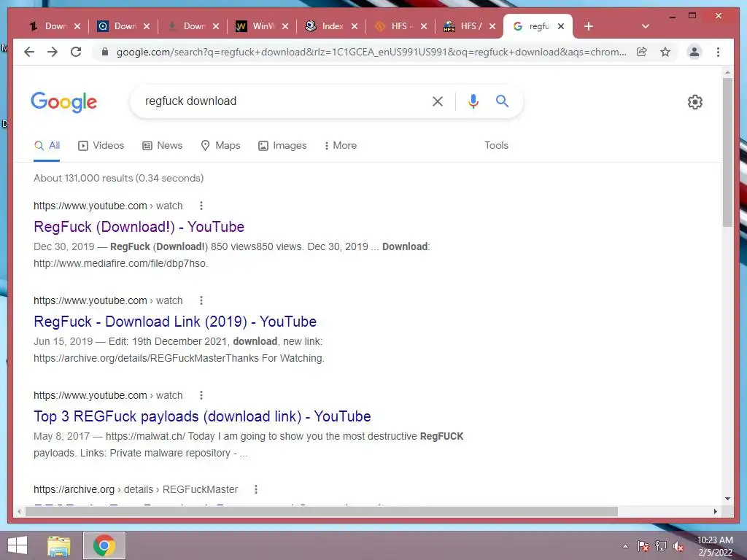Screen dimensions: 747x560
Task: Switch to Videos results
Action: click(101, 146)
